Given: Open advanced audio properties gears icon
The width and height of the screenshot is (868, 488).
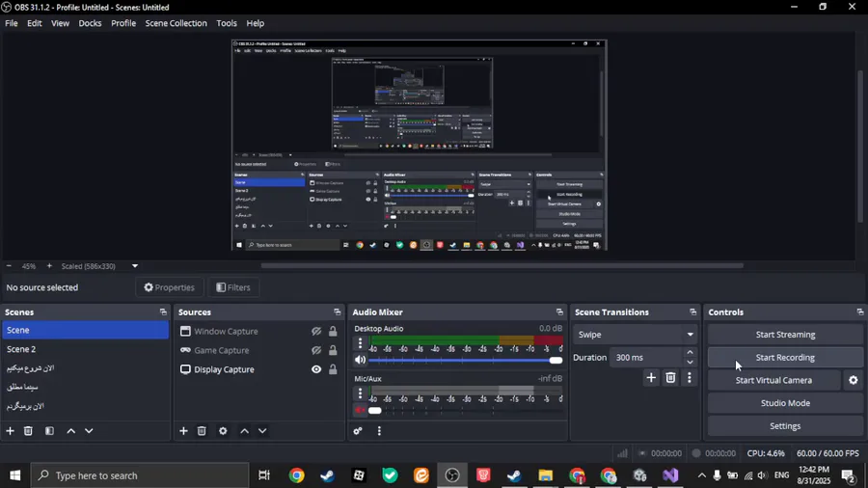Looking at the screenshot, I should tap(358, 430).
